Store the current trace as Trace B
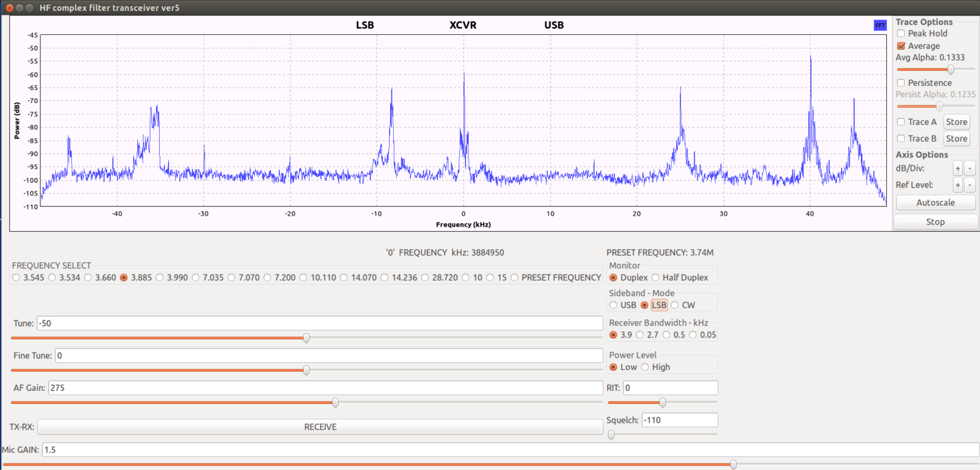Screen dimensions: 980x470 pyautogui.click(x=956, y=138)
